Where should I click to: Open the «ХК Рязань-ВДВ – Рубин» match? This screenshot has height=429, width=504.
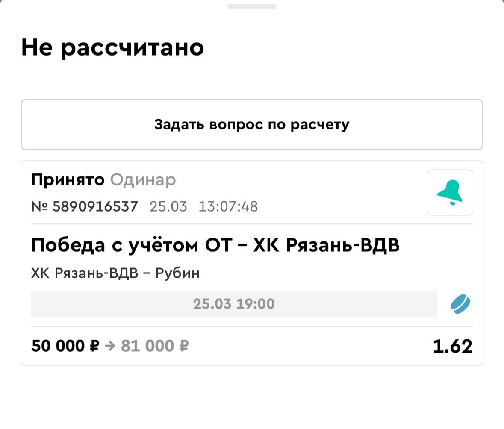coord(115,273)
